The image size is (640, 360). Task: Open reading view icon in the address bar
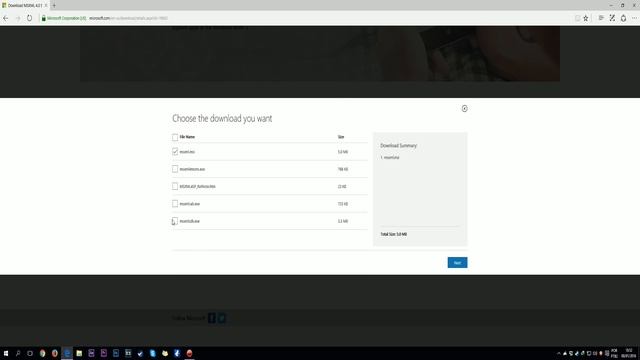pos(577,18)
